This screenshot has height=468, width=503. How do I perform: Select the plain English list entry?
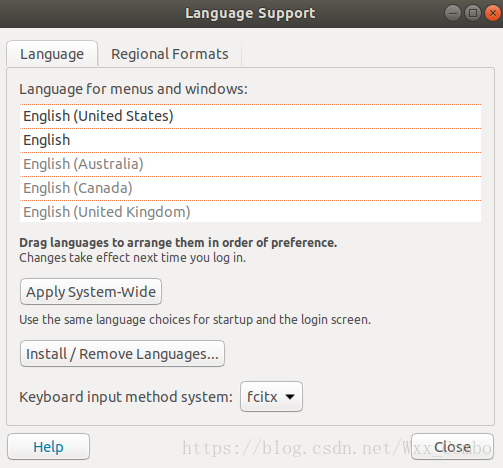point(250,140)
